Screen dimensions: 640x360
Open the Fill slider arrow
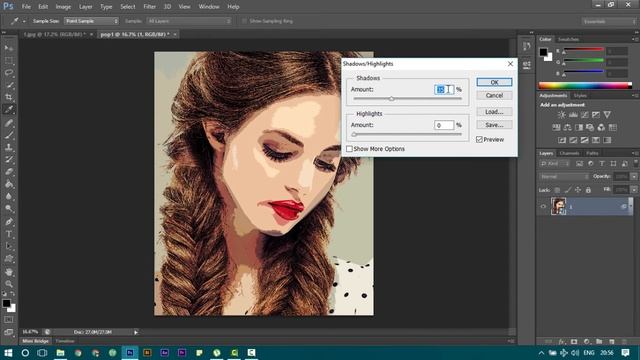[634, 190]
